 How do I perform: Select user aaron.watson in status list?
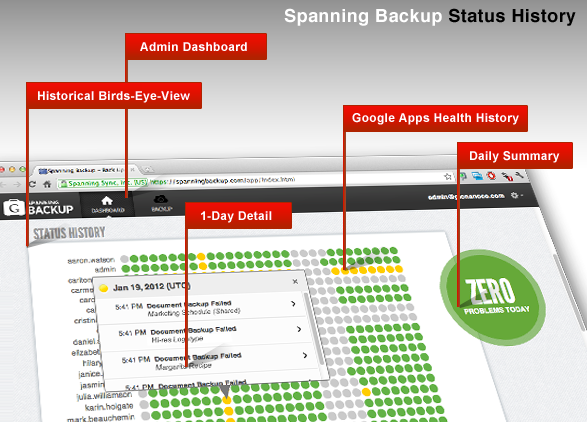coord(91,260)
